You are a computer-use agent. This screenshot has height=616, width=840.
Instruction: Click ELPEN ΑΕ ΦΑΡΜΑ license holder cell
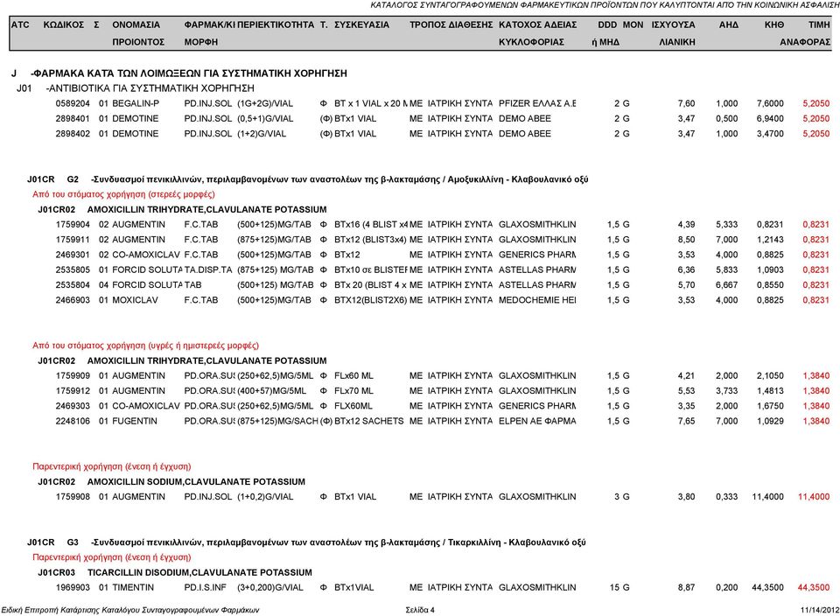(x=537, y=421)
